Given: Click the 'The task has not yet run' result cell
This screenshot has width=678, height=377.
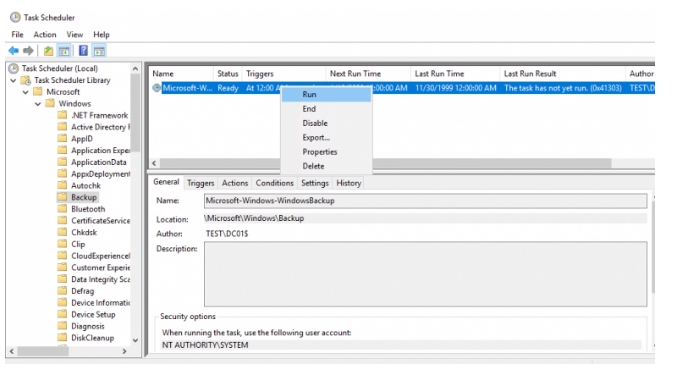Looking at the screenshot, I should 563,88.
